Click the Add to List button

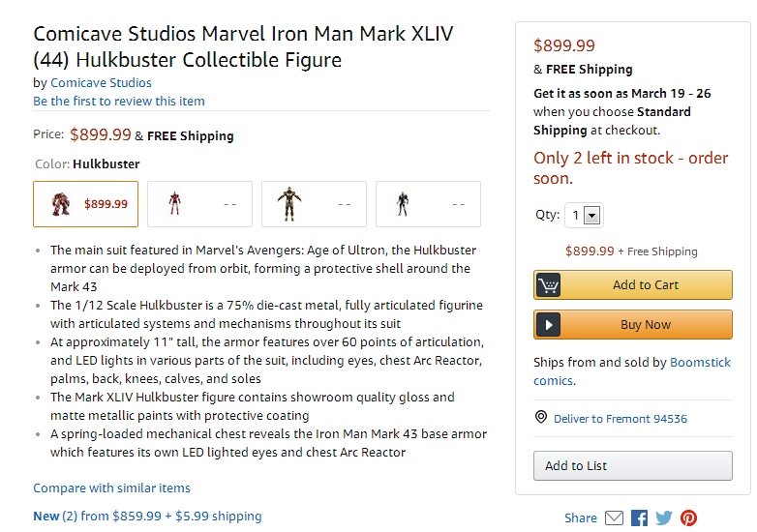point(633,465)
